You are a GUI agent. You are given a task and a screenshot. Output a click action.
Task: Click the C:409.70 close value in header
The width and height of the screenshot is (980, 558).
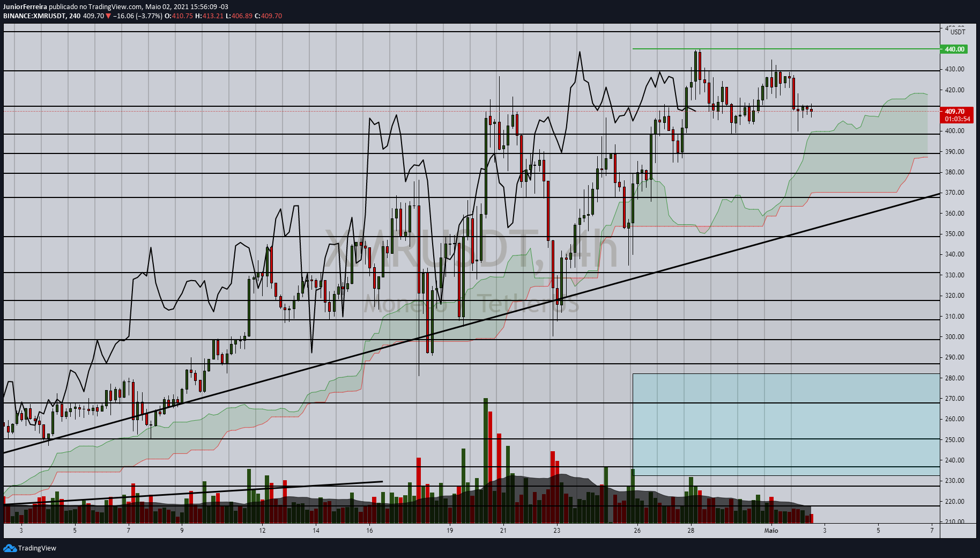pos(268,16)
